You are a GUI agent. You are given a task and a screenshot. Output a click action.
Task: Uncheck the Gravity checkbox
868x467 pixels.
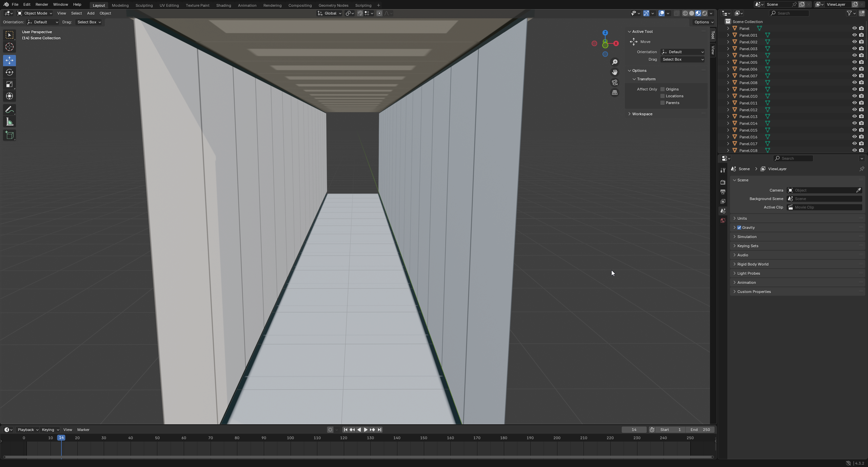coord(739,228)
